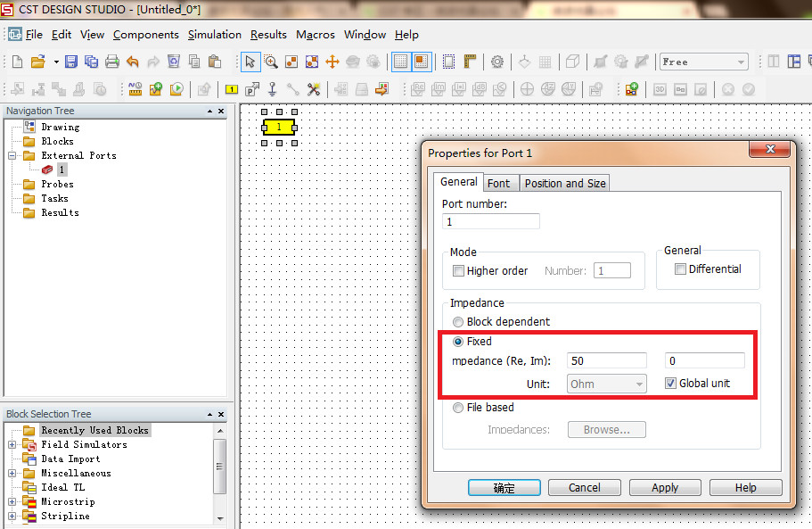Open the Simulation menu
Viewport: 812px width, 529px height.
(215, 35)
